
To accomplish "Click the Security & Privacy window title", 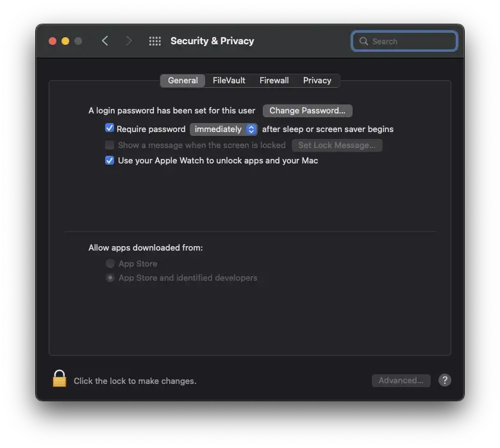I will pos(212,41).
